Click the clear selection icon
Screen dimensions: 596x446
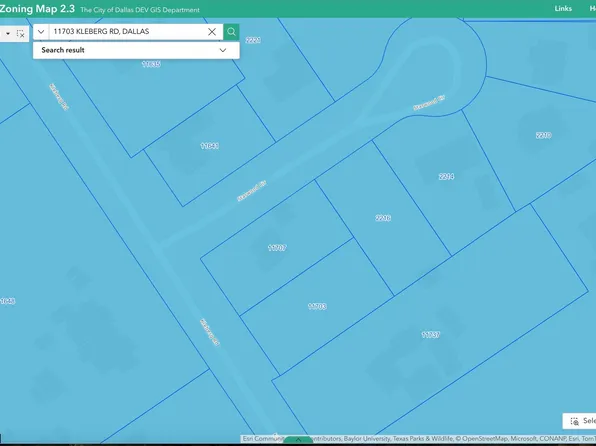[21, 34]
